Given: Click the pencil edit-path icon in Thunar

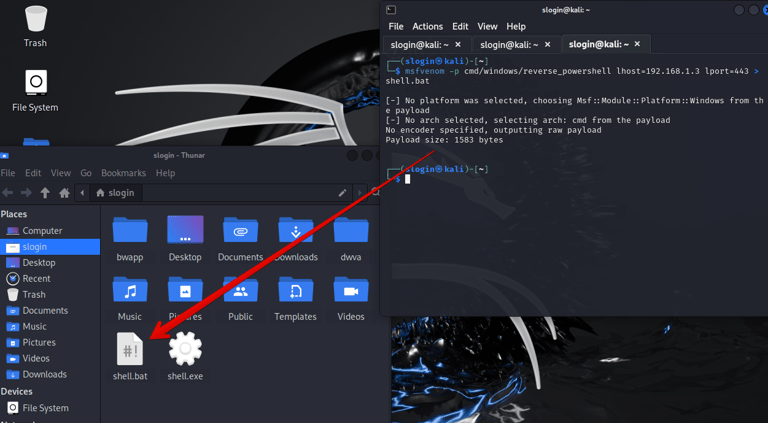Looking at the screenshot, I should (x=342, y=193).
